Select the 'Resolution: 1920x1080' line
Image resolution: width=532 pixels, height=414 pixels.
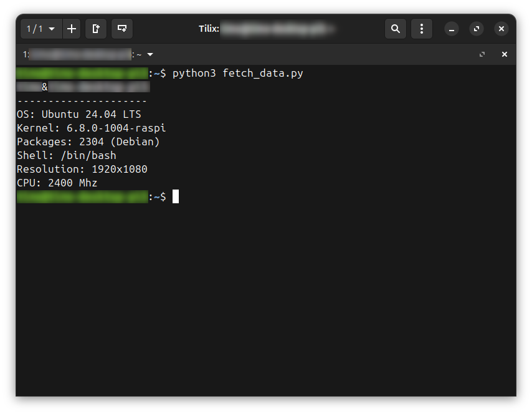coord(82,169)
